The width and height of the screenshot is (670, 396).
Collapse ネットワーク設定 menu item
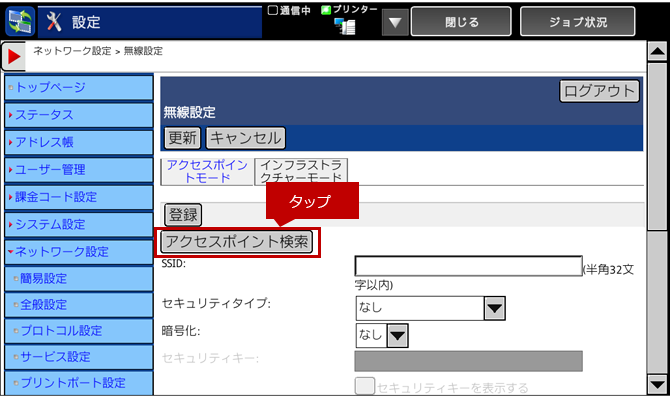coord(79,252)
